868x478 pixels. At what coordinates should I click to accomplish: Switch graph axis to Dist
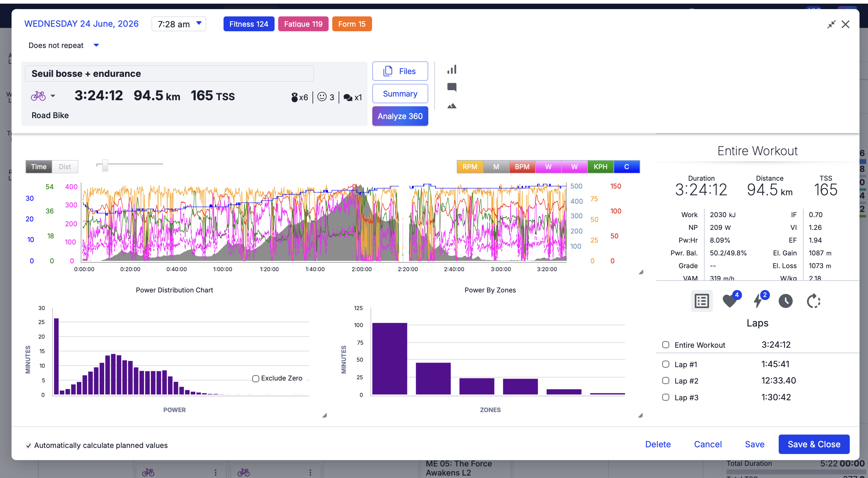(65, 167)
